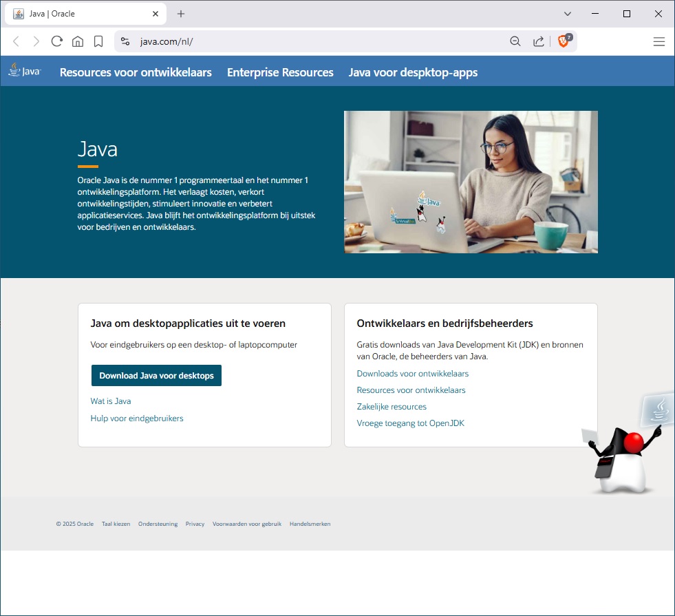Screen dimensions: 675x616
Task: Follow the Wat is Java link
Action: [111, 401]
